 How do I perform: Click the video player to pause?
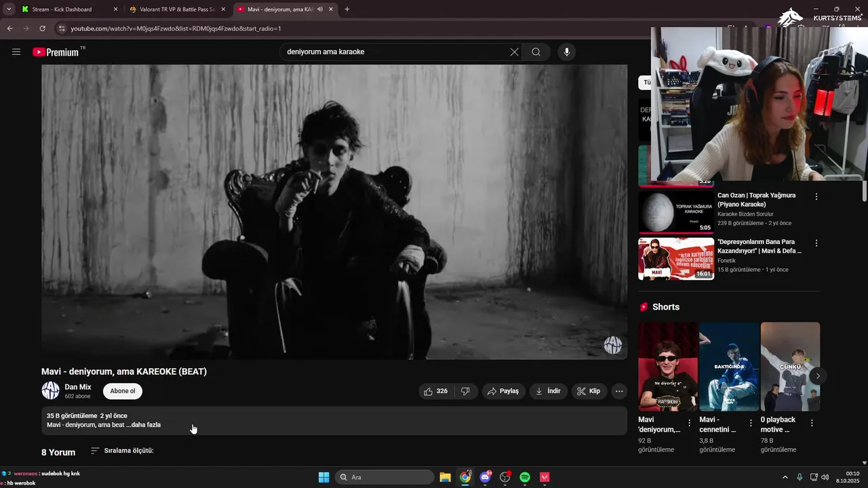tap(334, 211)
